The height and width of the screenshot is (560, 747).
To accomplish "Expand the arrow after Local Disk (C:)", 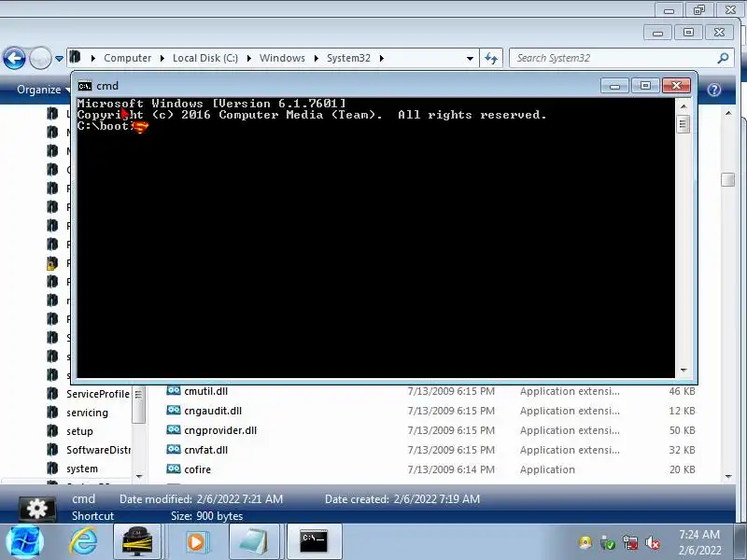I will [x=248, y=58].
